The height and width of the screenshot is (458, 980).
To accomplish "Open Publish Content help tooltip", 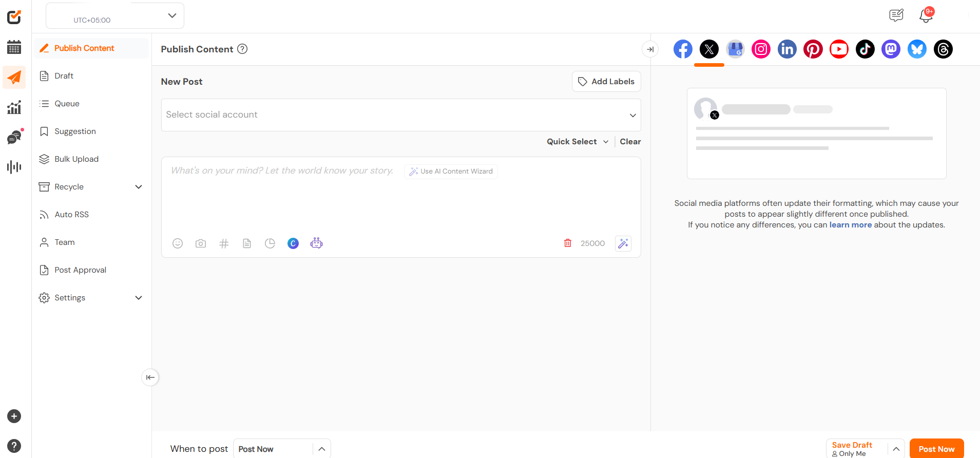I will (x=242, y=49).
